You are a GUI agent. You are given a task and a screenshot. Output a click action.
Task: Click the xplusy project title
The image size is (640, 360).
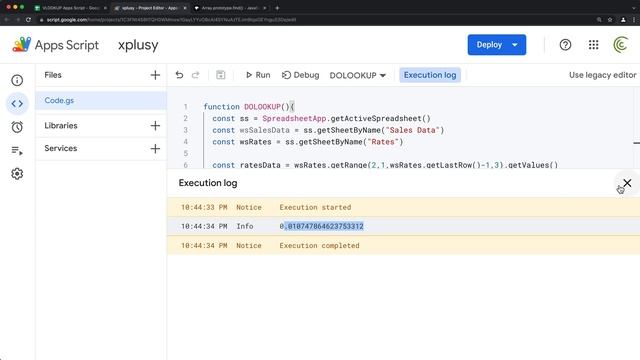[x=138, y=45]
